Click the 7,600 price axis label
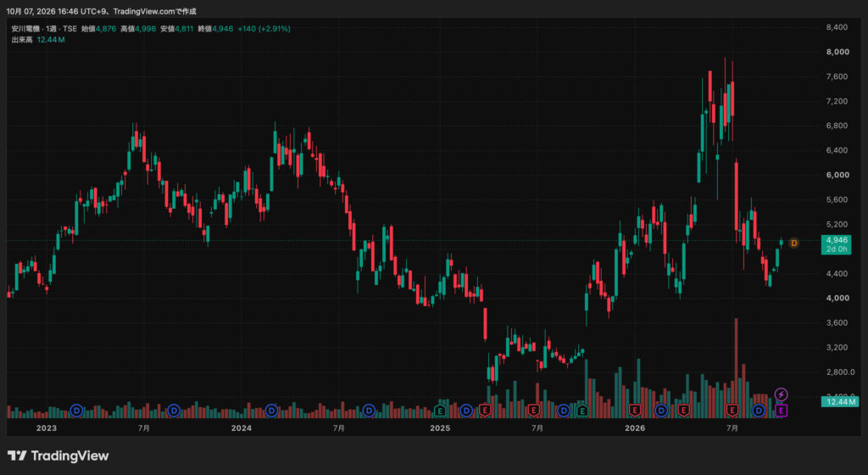 click(837, 76)
